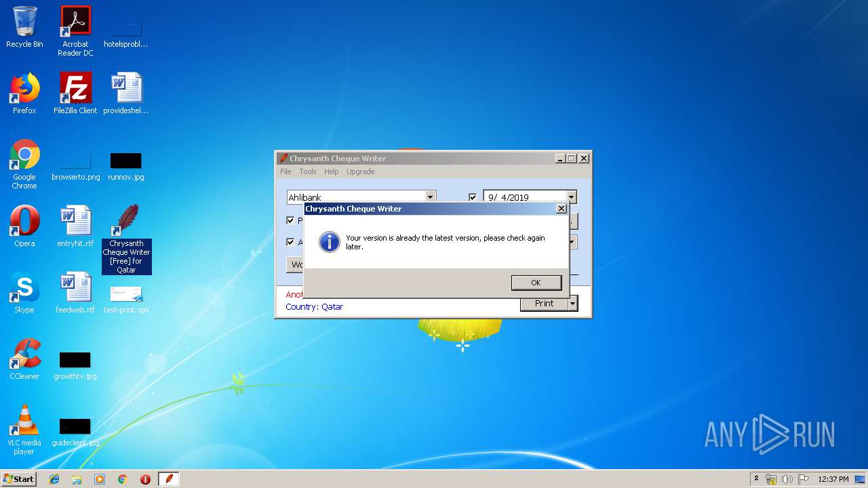The width and height of the screenshot is (868, 488).
Task: Toggle the date checkbox beside 9/4/2019
Action: [x=473, y=198]
